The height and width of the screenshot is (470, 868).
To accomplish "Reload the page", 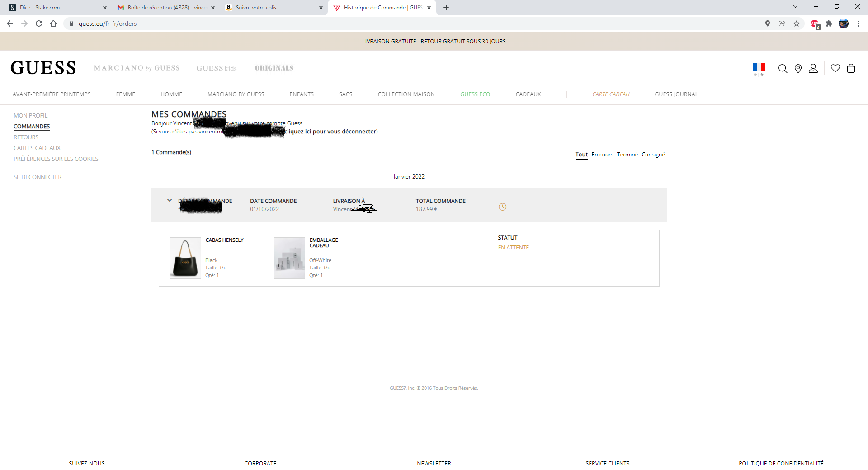I will 39,23.
